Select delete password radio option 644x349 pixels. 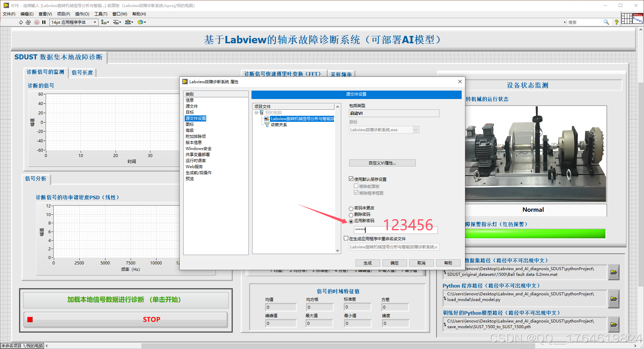[x=351, y=215]
